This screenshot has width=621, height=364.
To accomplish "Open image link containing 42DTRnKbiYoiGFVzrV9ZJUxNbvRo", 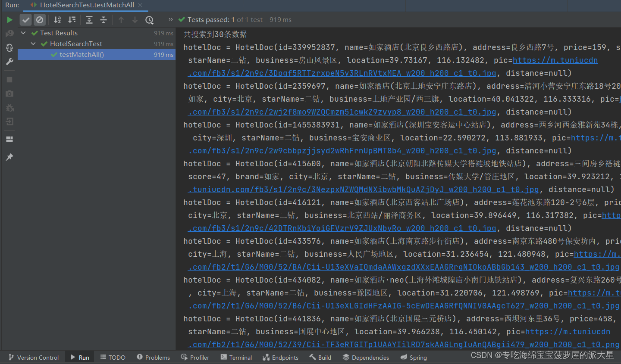I will 342,228.
